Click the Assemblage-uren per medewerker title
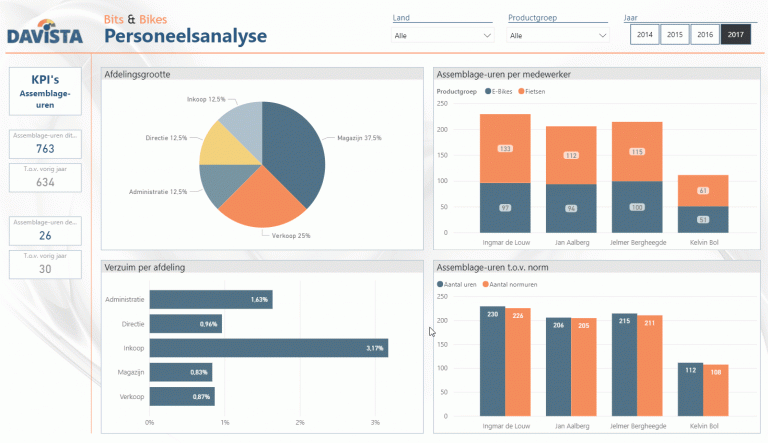The height and width of the screenshot is (443, 768). click(x=504, y=74)
